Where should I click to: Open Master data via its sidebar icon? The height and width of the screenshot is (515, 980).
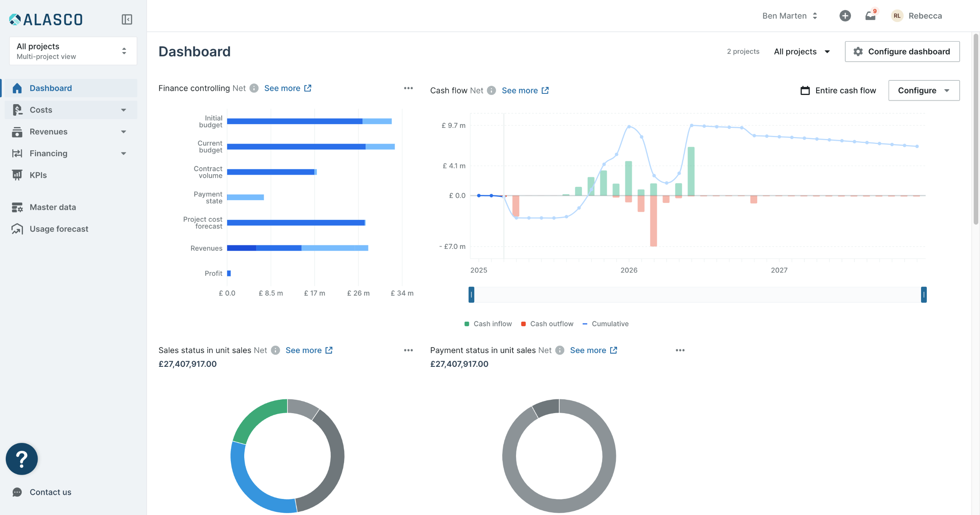pyautogui.click(x=17, y=207)
